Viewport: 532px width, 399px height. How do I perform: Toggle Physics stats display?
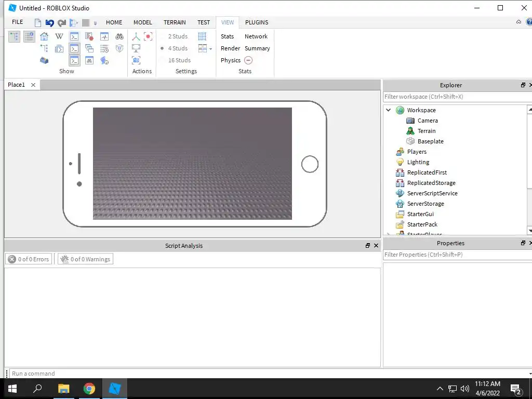click(231, 60)
